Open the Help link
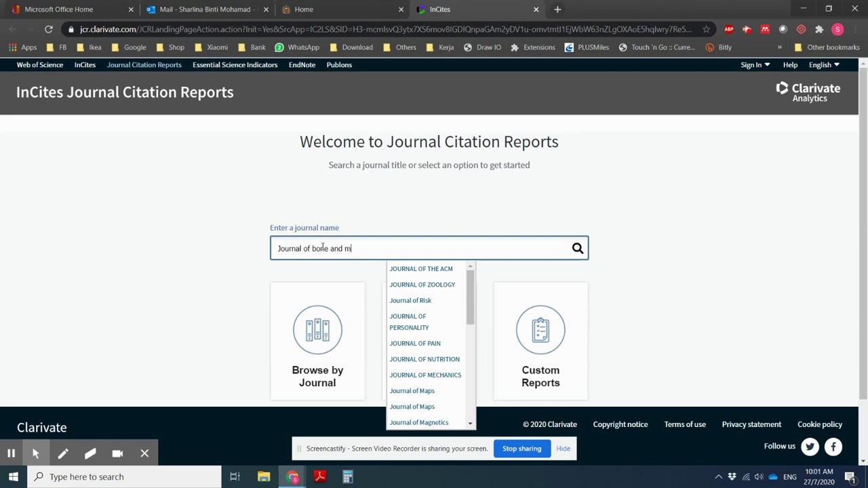The image size is (868, 488). pos(790,65)
